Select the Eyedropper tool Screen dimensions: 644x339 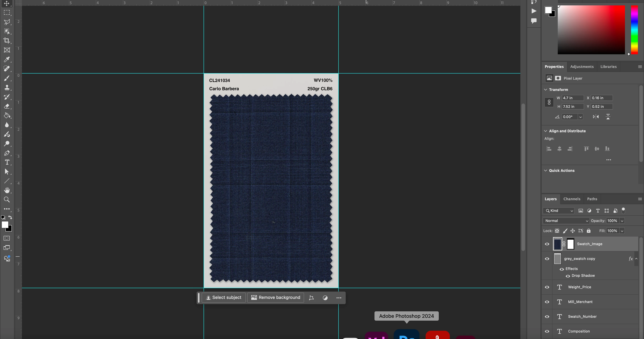point(7,59)
